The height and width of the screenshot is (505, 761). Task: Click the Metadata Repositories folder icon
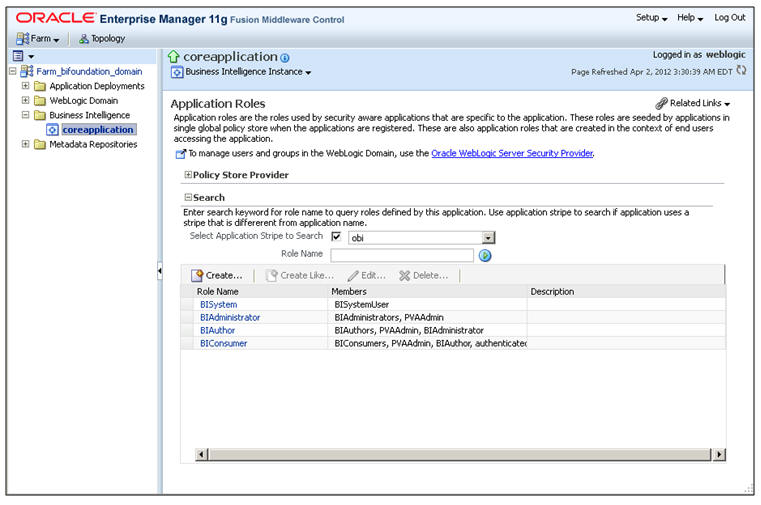pyautogui.click(x=40, y=145)
